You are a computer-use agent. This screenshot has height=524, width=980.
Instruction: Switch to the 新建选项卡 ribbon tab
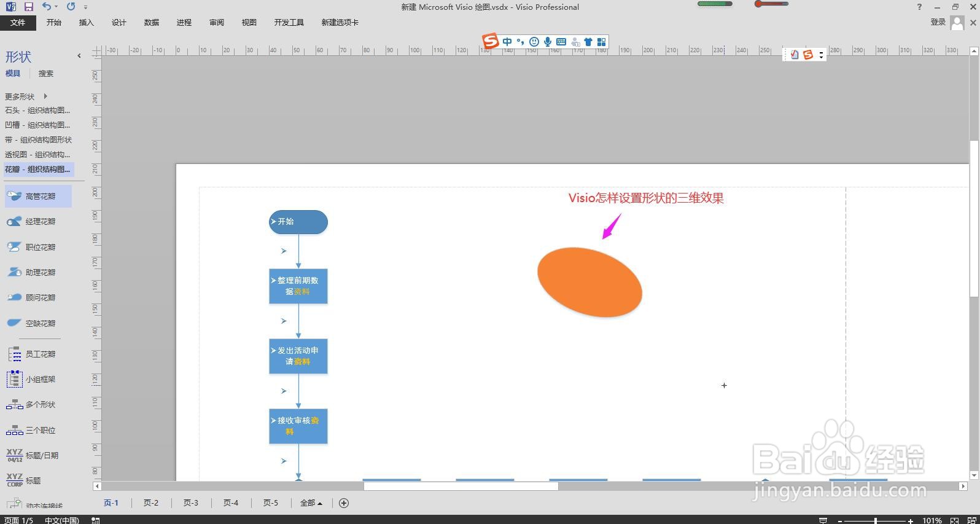tap(340, 23)
